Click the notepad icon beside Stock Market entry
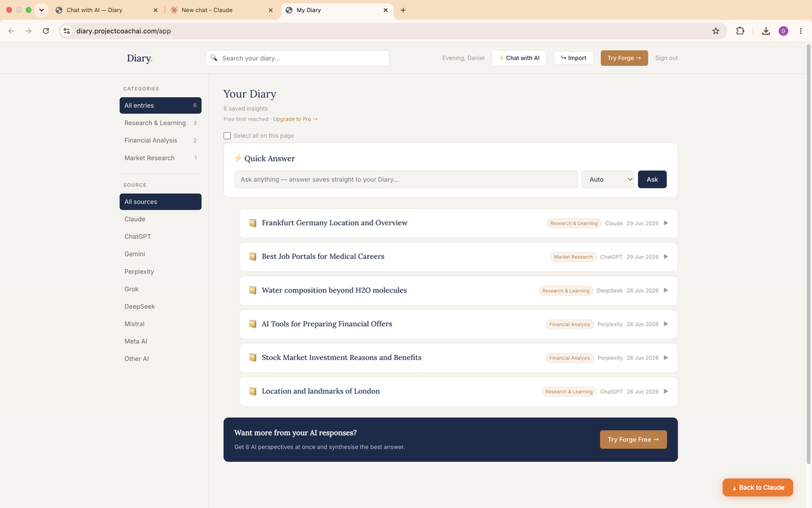Viewport: 812px width, 508px height. [x=252, y=358]
